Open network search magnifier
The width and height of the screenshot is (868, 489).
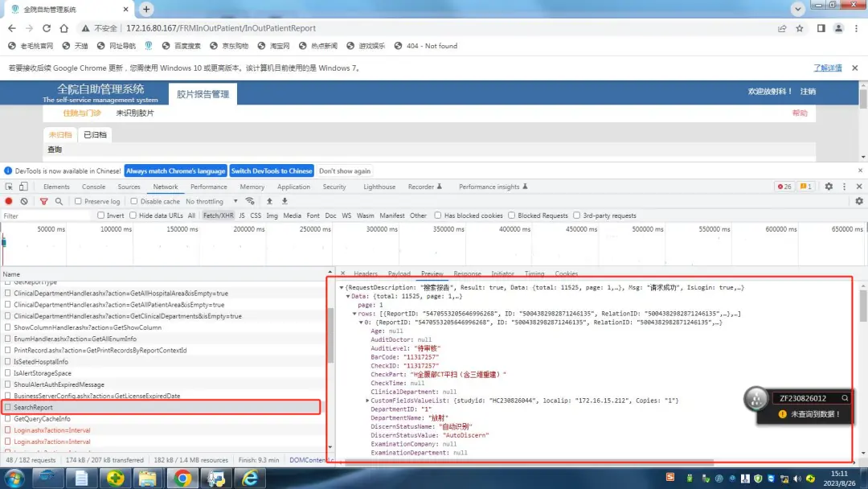pos(59,201)
